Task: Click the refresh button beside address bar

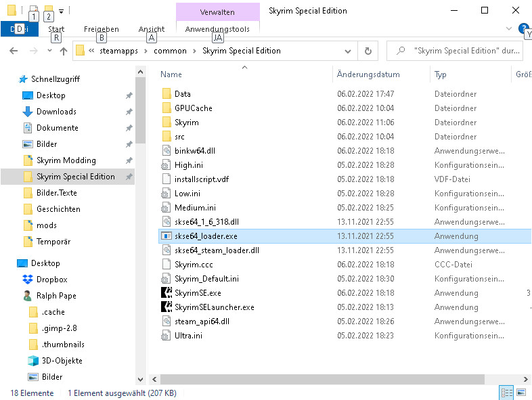Action: click(368, 51)
